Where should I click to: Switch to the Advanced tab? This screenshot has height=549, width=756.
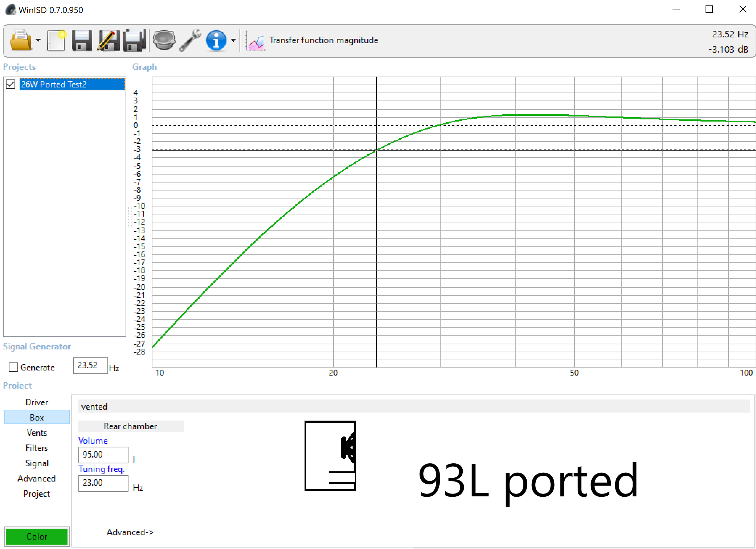[x=37, y=478]
